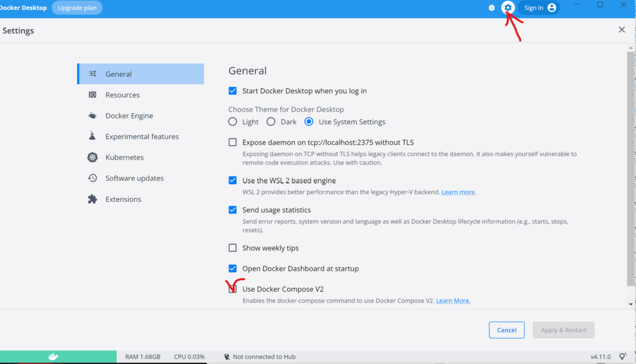Screen dimensions: 636x364
Task: Close the Settings panel with the X
Action: tap(622, 30)
